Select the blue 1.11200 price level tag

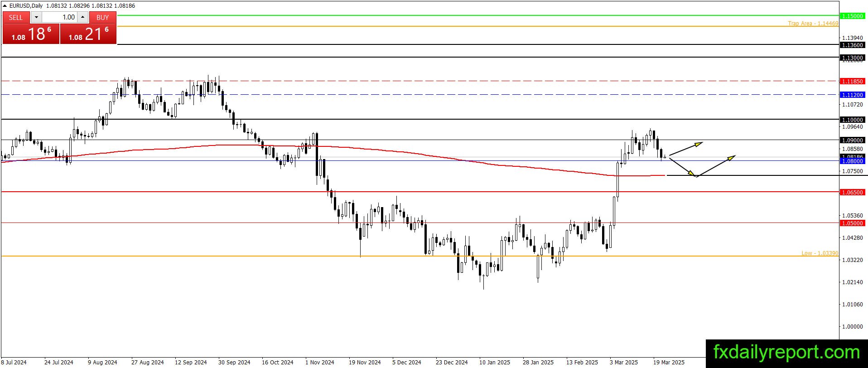(852, 95)
